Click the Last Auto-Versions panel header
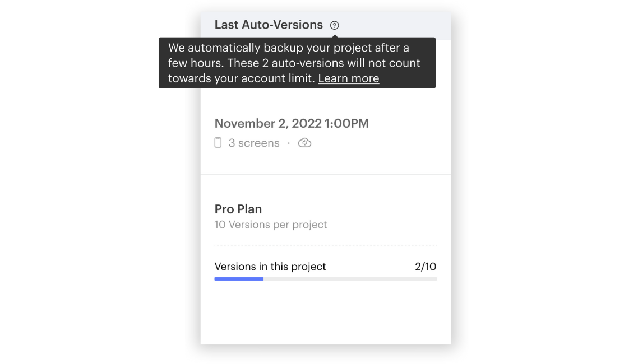638x364 pixels. pyautogui.click(x=269, y=25)
